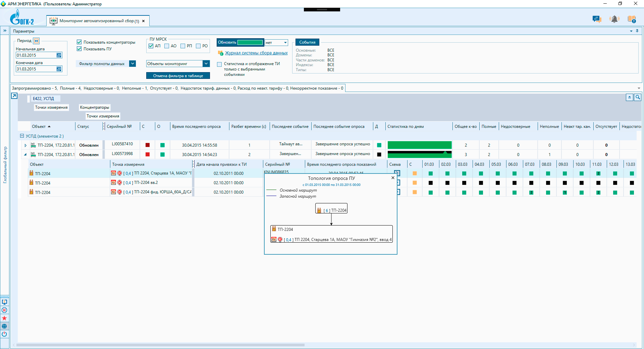The width and height of the screenshot is (644, 349).
Task: Click green refresh progress bar next to Обновить
Action: pyautogui.click(x=250, y=43)
